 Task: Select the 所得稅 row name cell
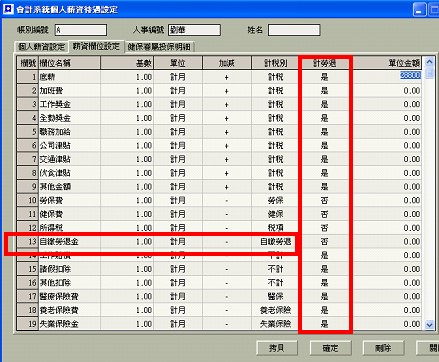[x=69, y=228]
